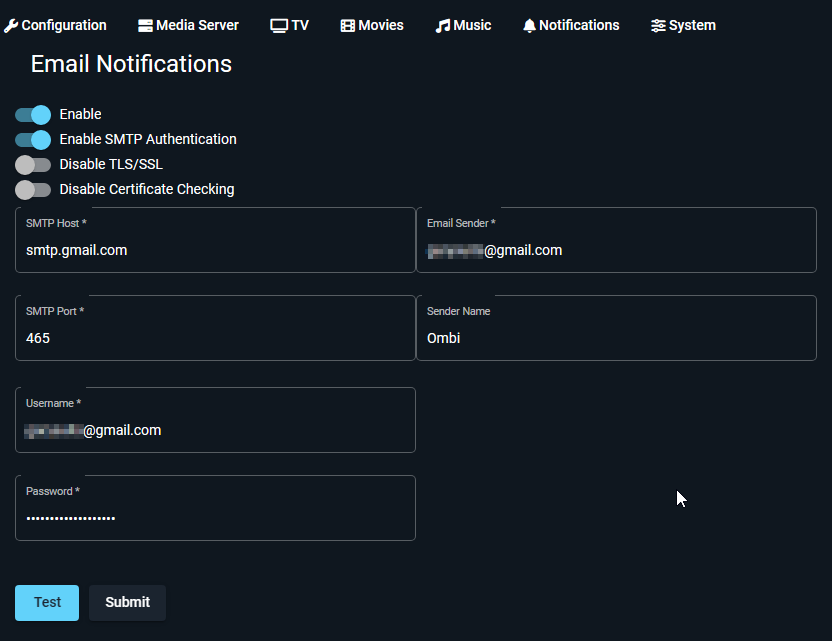Screen dimensions: 832x641
Task: Toggle Enable SMTP Authentication switch
Action: click(x=33, y=139)
